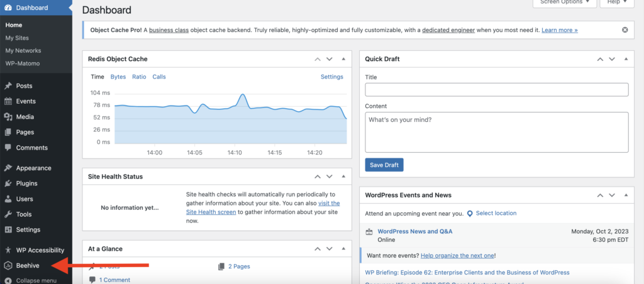
Task: Move At a Glance widget down
Action: pyautogui.click(x=329, y=249)
